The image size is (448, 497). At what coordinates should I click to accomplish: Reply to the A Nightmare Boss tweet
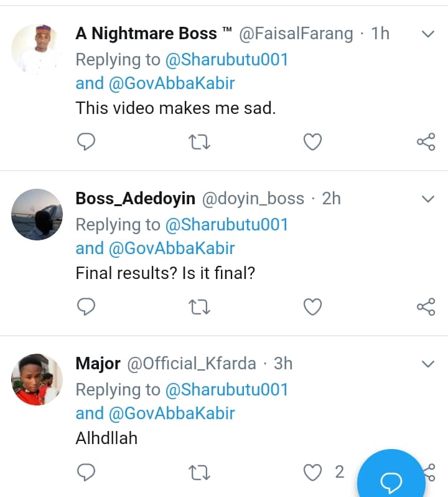click(x=86, y=142)
